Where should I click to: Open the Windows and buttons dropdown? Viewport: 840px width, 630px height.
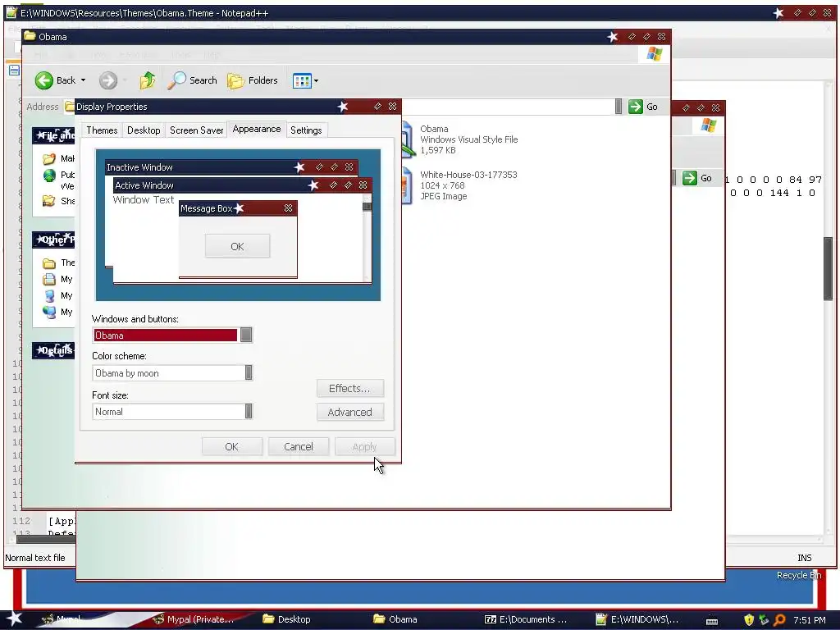[246, 335]
